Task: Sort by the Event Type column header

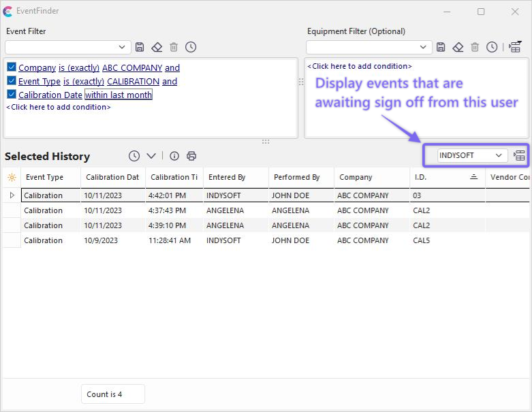Action: 45,177
